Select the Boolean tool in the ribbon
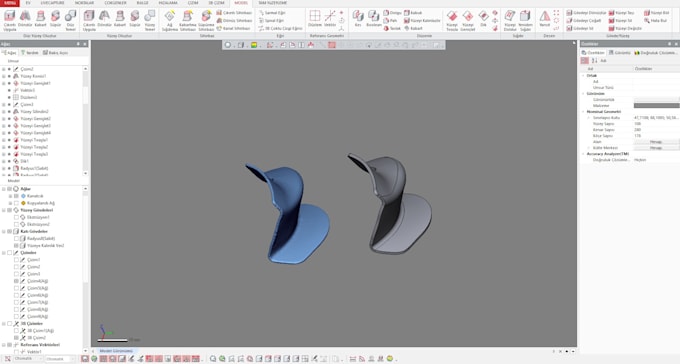The image size is (680, 364). pyautogui.click(x=373, y=19)
